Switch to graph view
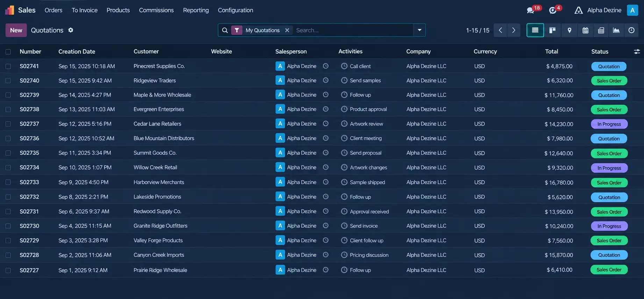 pyautogui.click(x=616, y=30)
